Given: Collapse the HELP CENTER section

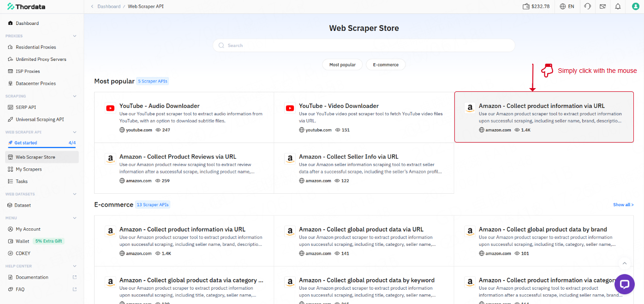Looking at the screenshot, I should pos(75,266).
